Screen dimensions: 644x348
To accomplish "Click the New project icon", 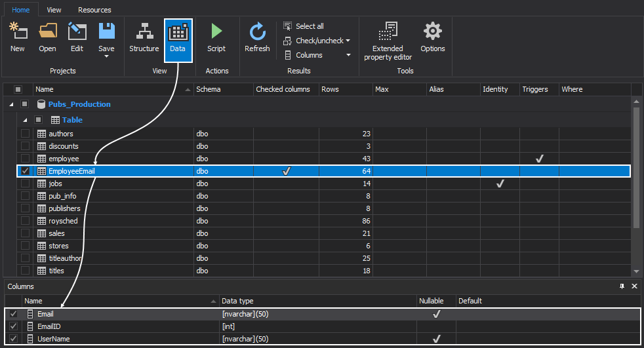I will [x=18, y=37].
